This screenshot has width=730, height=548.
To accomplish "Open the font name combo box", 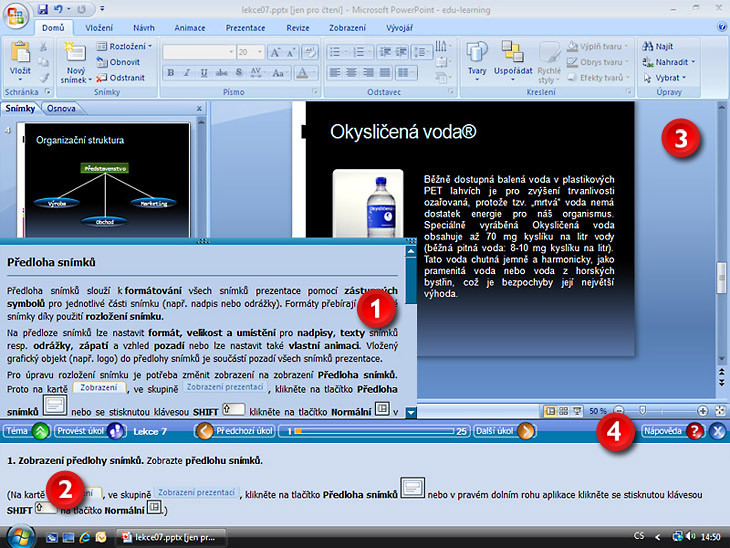I will [x=198, y=52].
